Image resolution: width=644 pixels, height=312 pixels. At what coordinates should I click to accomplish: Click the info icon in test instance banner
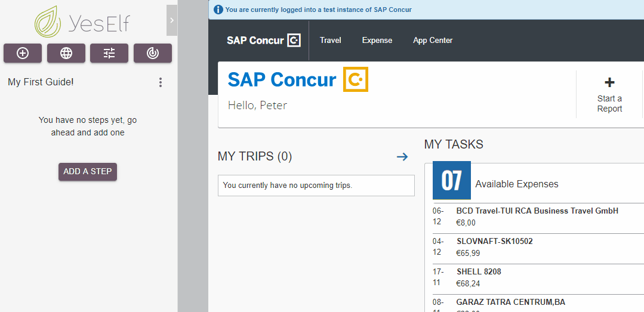coord(218,10)
